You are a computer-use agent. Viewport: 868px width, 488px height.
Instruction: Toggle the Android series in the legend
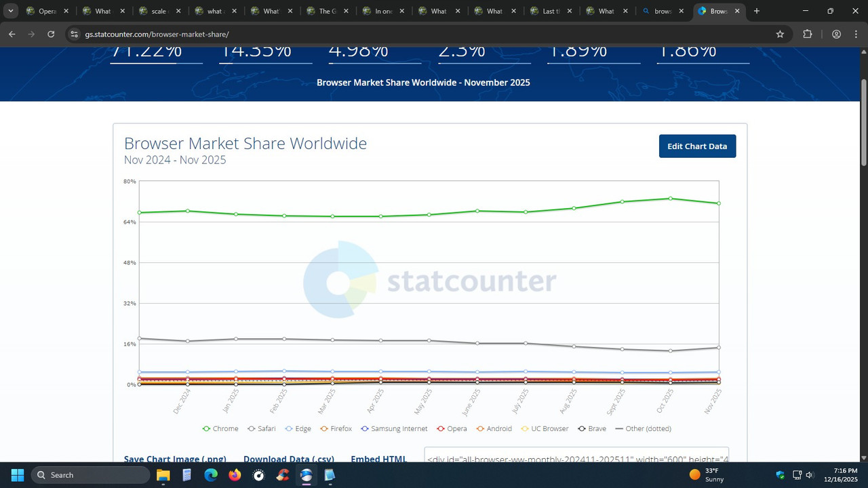click(494, 428)
